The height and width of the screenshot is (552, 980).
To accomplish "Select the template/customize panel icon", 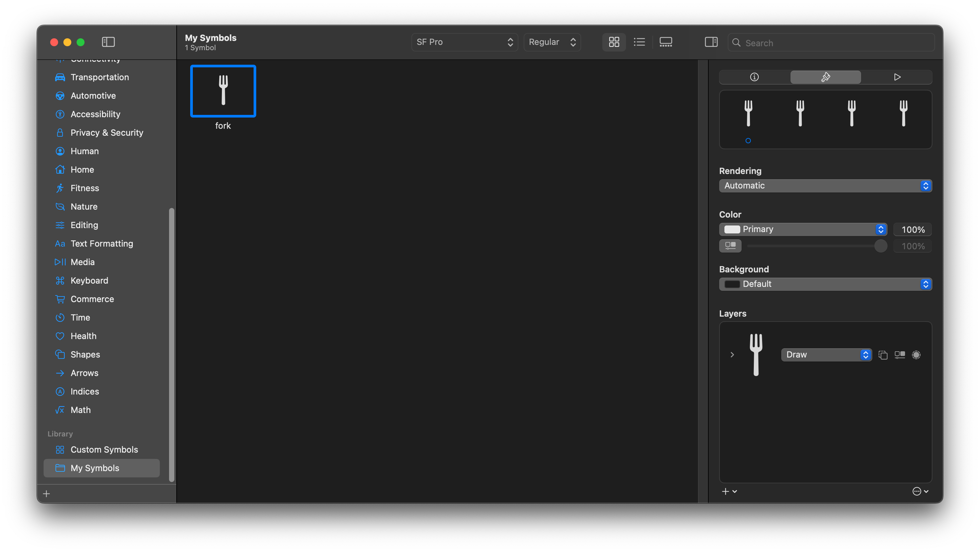I will [826, 77].
